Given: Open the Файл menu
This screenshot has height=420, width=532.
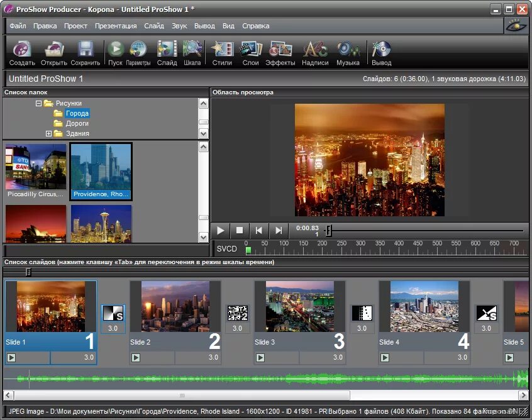Looking at the screenshot, I should point(18,26).
